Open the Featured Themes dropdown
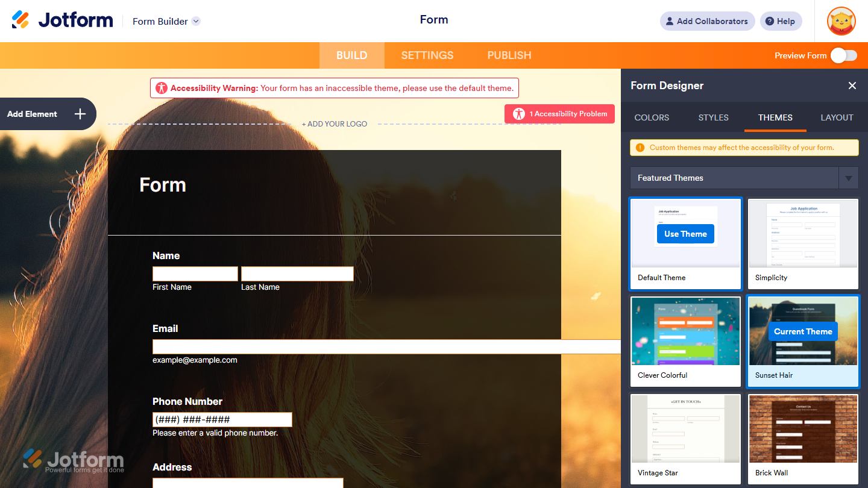This screenshot has width=868, height=488. [x=735, y=178]
